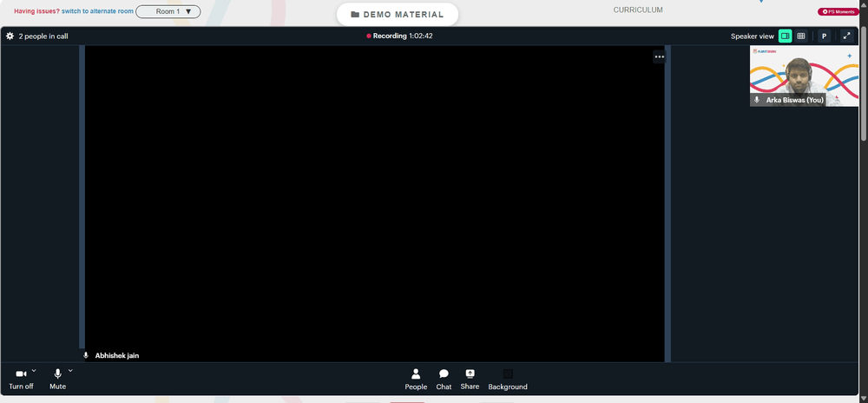The image size is (868, 403).
Task: Click the Recording timer indicator
Action: [399, 36]
